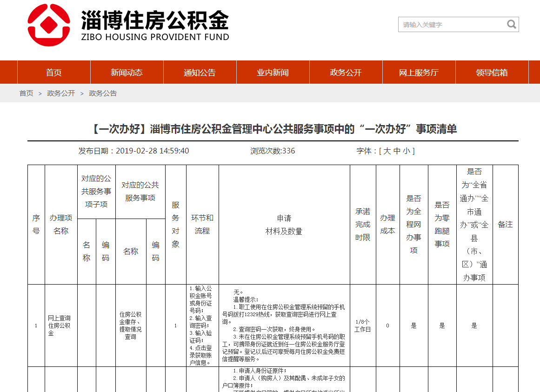This screenshot has height=392, width=540.
Task: Set font size to 大
Action: (387, 151)
